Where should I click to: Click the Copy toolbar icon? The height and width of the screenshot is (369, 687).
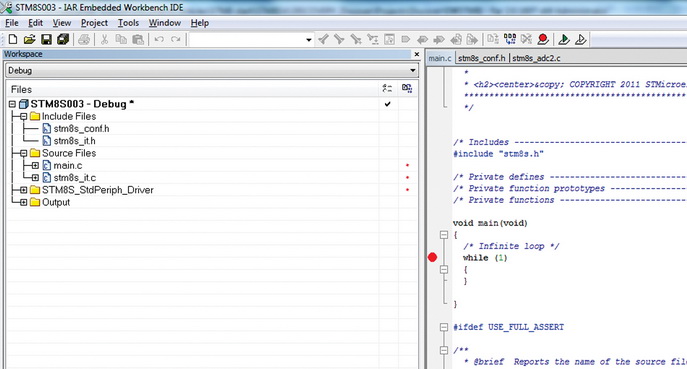coord(121,39)
